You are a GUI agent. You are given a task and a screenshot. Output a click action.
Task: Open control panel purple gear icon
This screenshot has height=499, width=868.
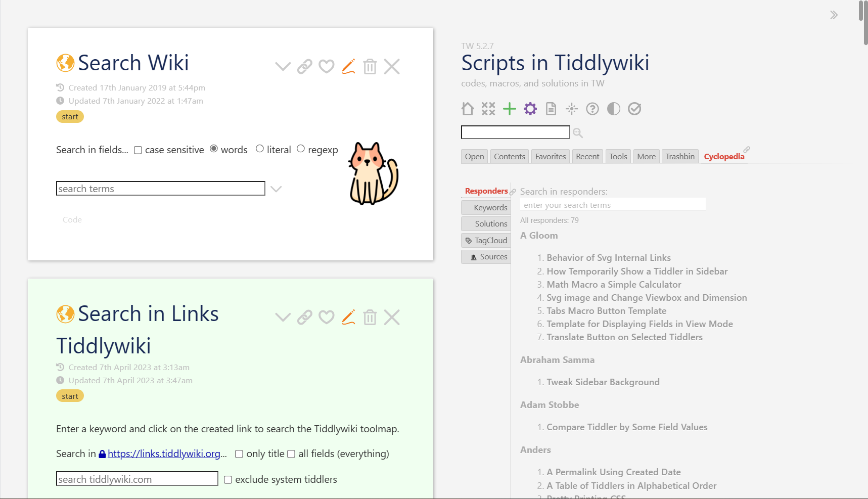pos(530,109)
